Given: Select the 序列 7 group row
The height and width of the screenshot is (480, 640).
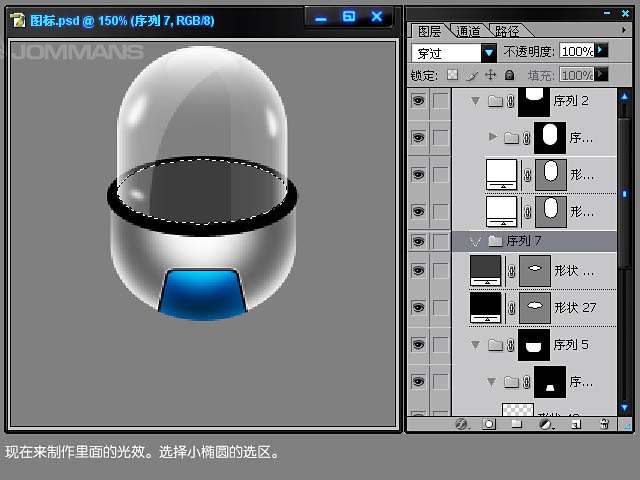Looking at the screenshot, I should (534, 241).
